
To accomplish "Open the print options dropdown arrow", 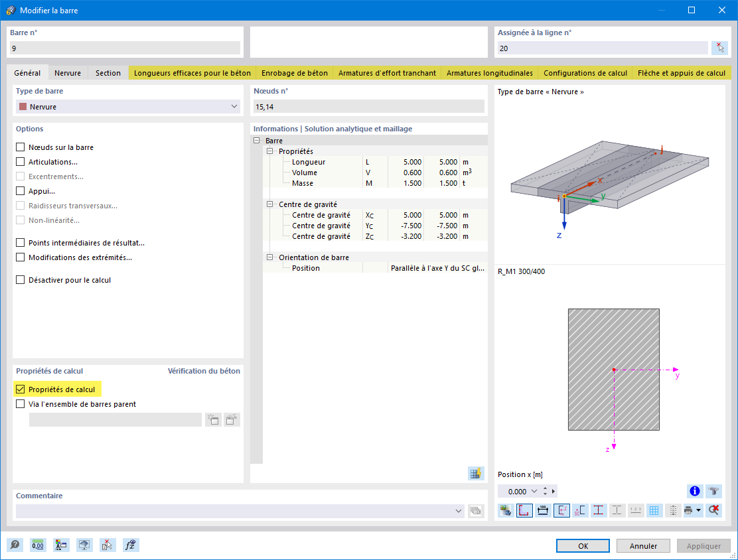I will click(x=698, y=510).
